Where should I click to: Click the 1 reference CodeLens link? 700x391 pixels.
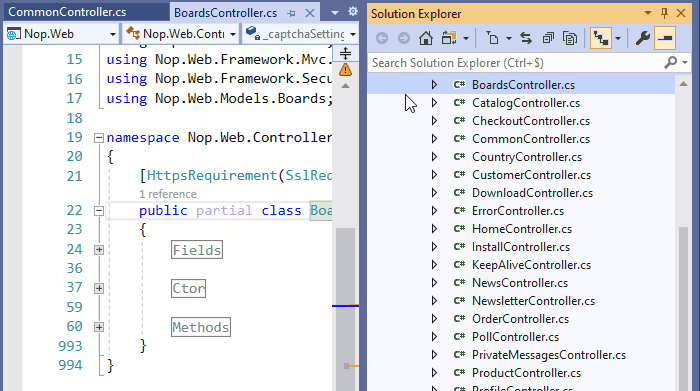coord(168,194)
